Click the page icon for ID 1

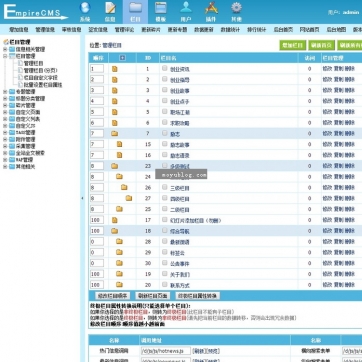(115, 69)
